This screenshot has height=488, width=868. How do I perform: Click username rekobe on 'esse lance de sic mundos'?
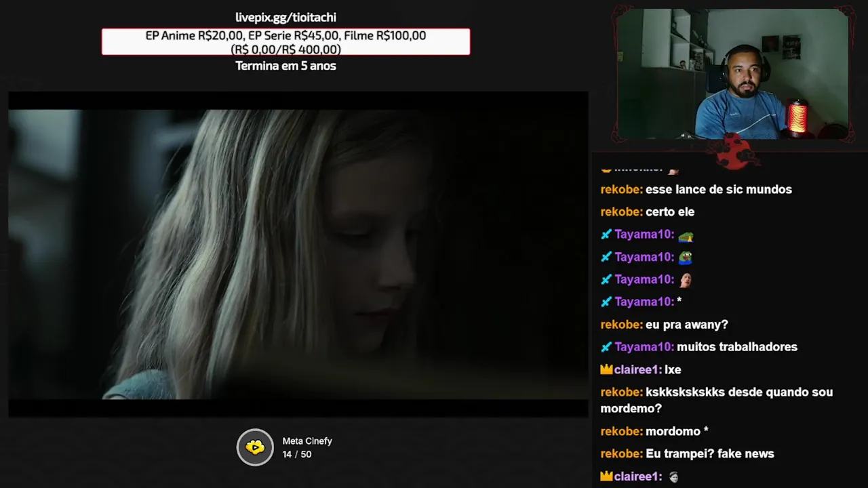tap(622, 190)
